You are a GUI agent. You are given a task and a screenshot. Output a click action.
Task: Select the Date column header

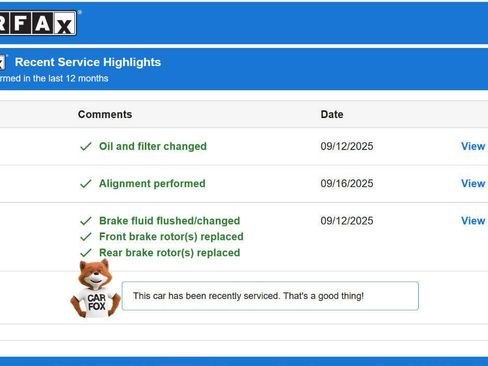click(332, 114)
